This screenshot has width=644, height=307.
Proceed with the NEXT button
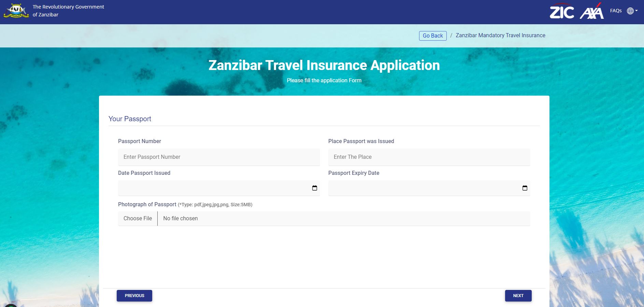(518, 296)
